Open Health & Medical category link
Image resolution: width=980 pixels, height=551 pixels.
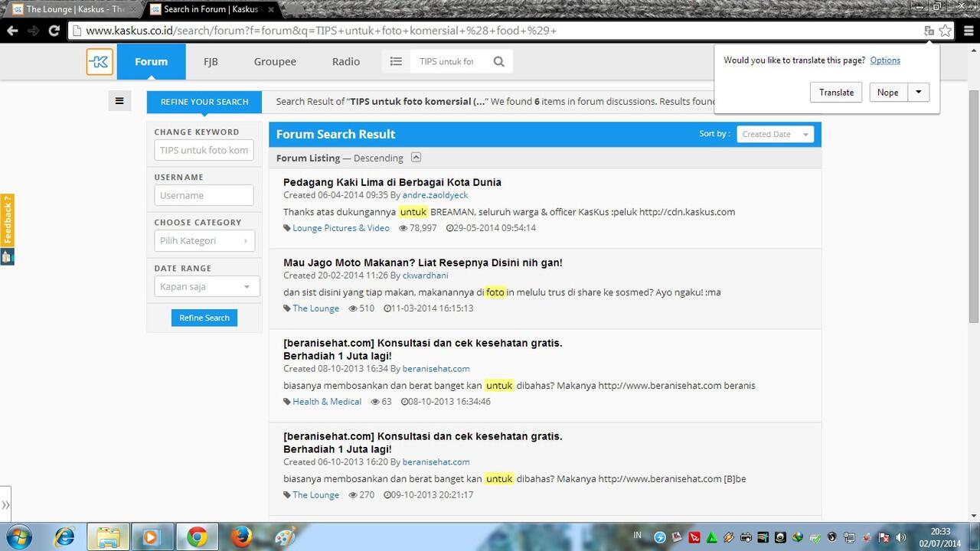(x=327, y=402)
